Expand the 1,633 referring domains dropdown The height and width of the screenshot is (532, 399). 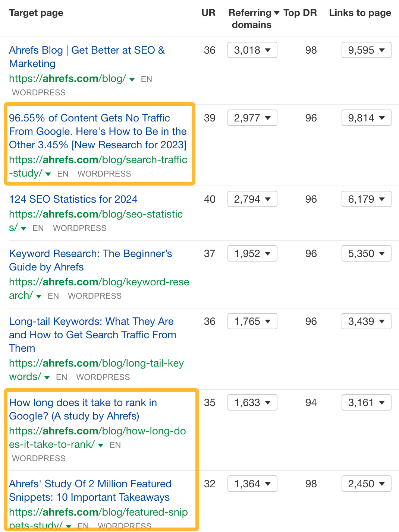click(x=252, y=402)
